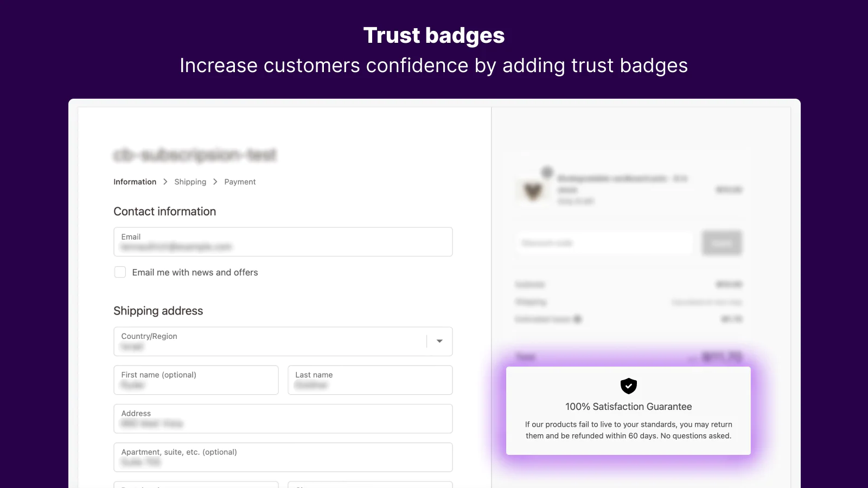The height and width of the screenshot is (488, 868).
Task: Click the product thumbnail in order summary
Action: click(x=533, y=190)
